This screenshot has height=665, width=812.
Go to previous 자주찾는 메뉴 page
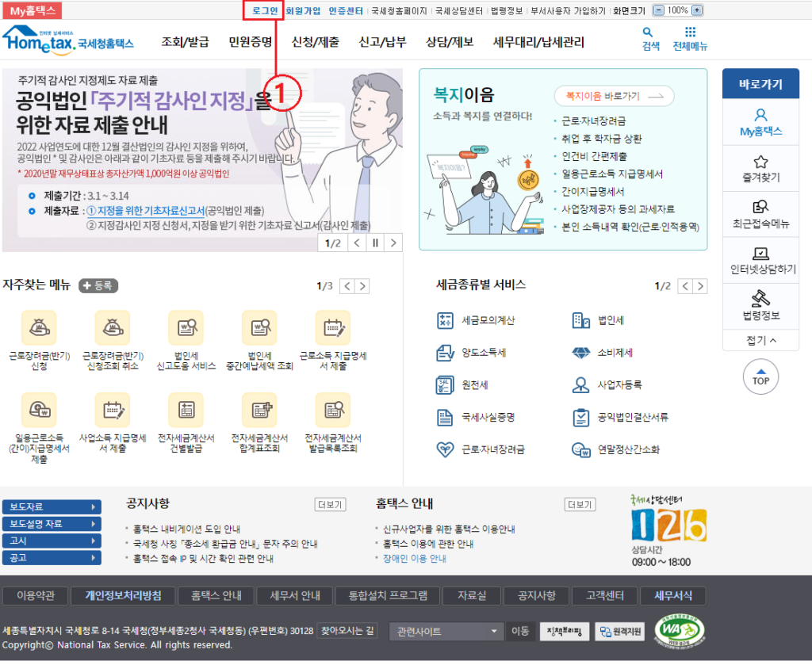click(x=347, y=286)
